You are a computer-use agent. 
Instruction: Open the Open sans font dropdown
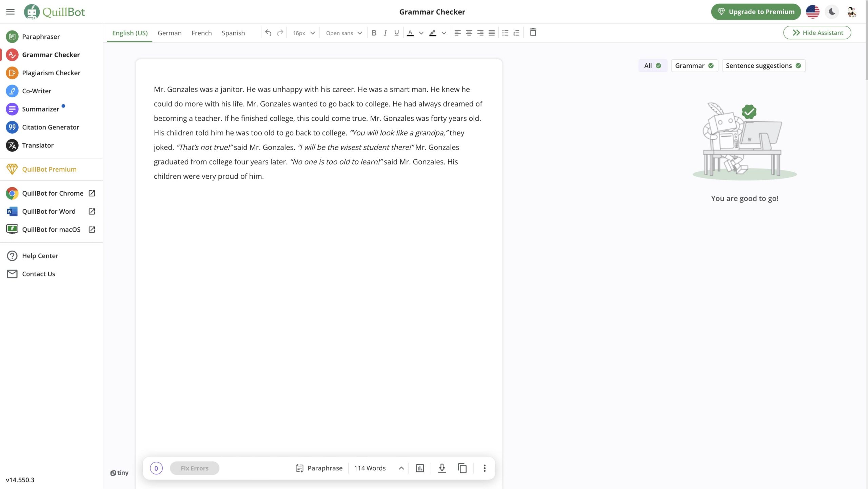click(344, 33)
